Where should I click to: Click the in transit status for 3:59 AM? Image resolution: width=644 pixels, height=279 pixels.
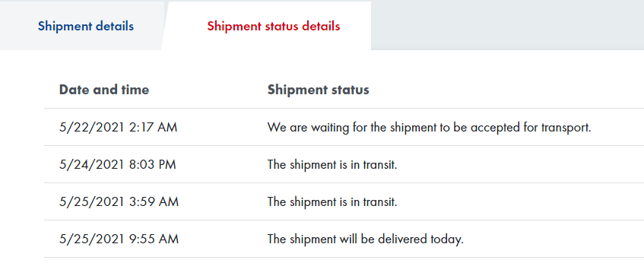click(x=332, y=202)
